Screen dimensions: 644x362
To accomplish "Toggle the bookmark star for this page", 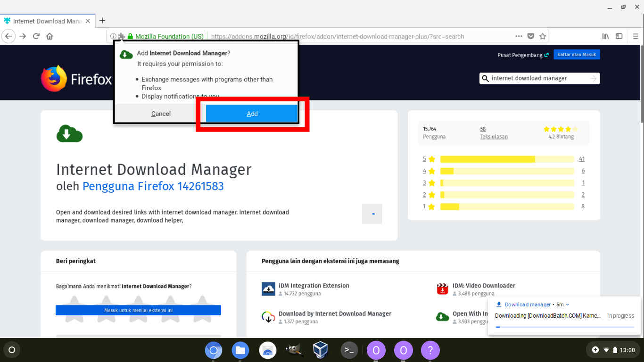I will point(542,36).
